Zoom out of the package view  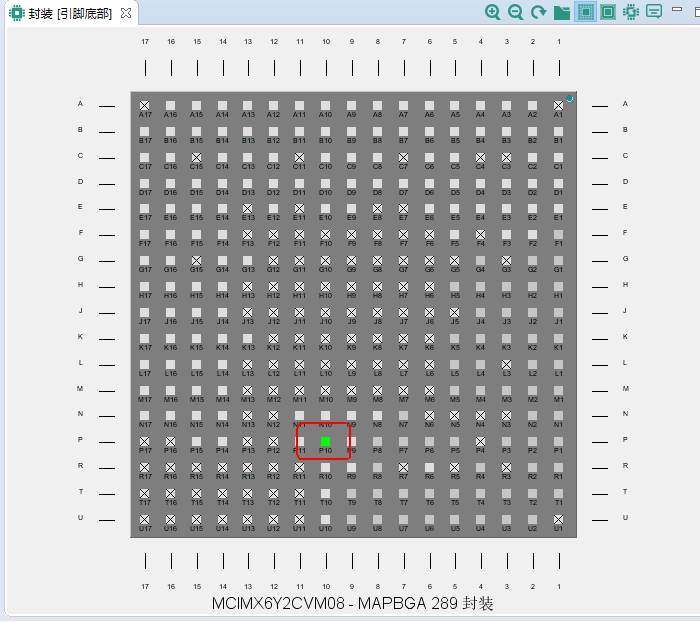(516, 12)
